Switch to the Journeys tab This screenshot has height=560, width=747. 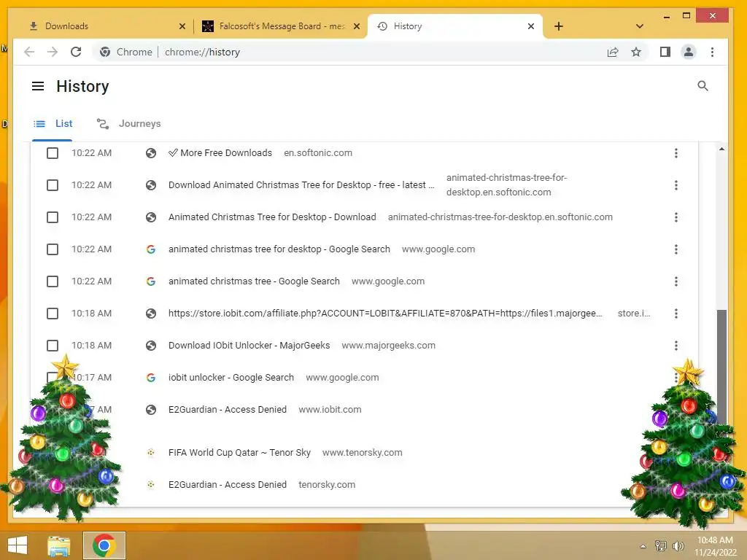pos(128,124)
